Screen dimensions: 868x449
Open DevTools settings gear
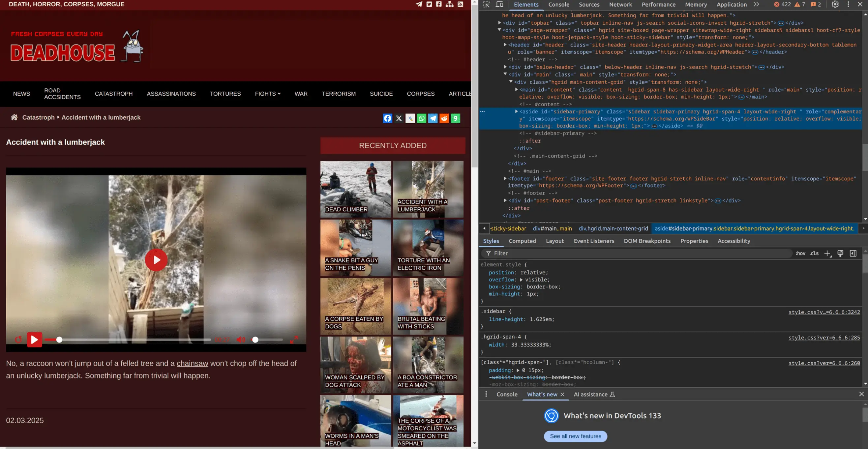835,4
